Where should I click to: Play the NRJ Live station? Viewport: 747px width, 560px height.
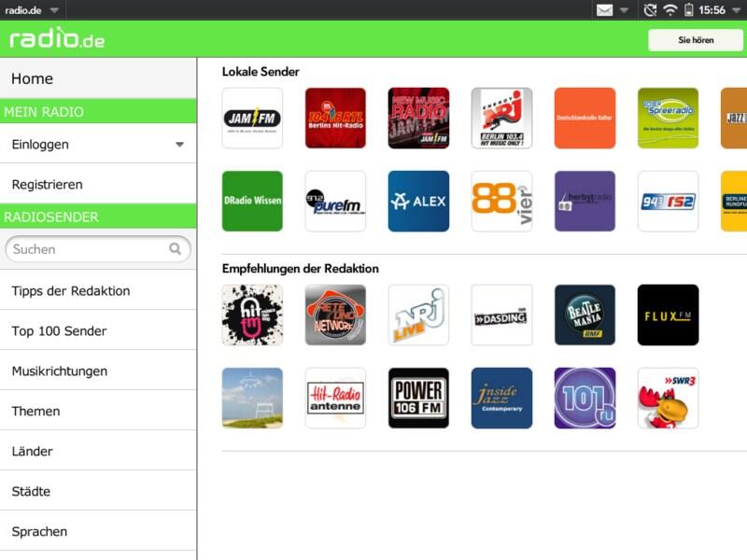tap(418, 315)
